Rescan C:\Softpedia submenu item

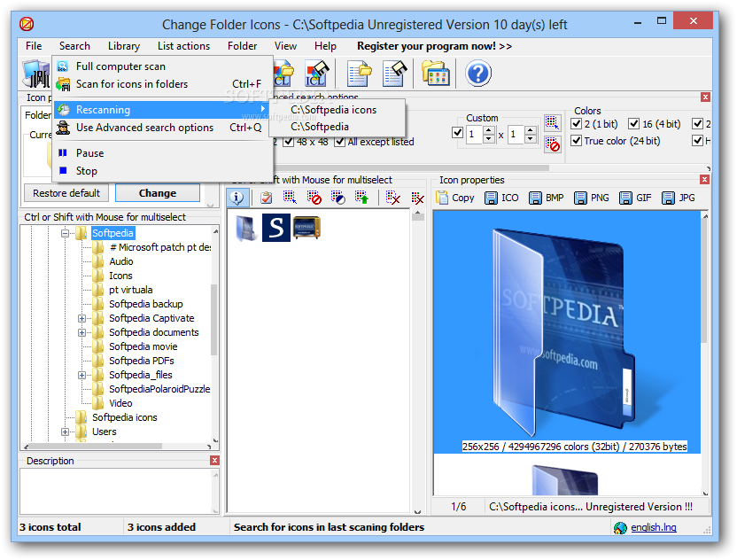337,127
